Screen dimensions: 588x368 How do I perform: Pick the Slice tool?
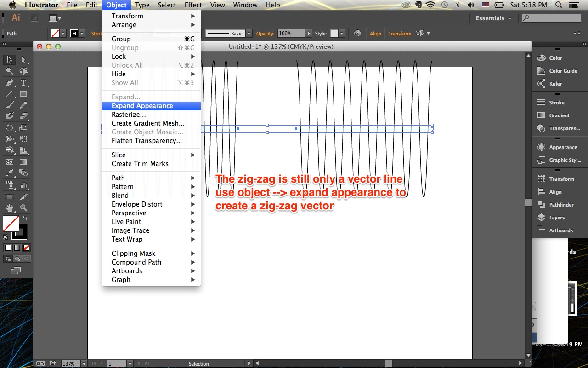[23, 196]
